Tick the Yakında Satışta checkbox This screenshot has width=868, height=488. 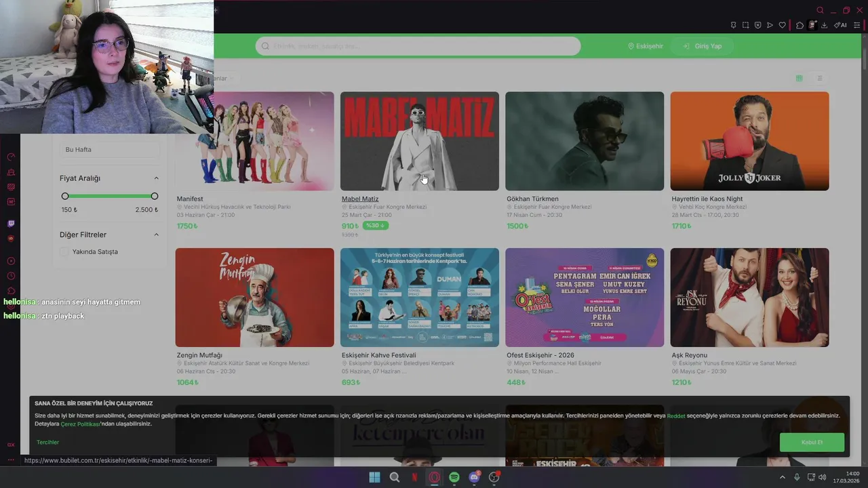[64, 252]
